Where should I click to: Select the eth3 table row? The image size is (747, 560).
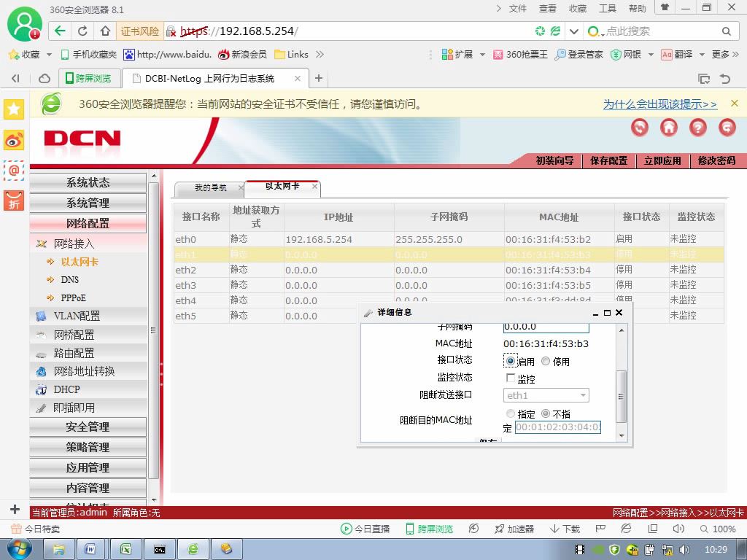pyautogui.click(x=449, y=285)
